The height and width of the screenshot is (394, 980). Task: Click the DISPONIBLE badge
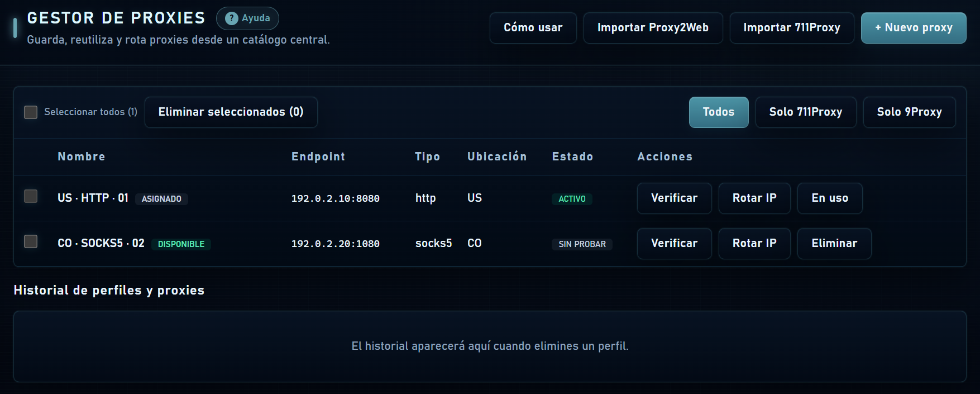pos(181,244)
